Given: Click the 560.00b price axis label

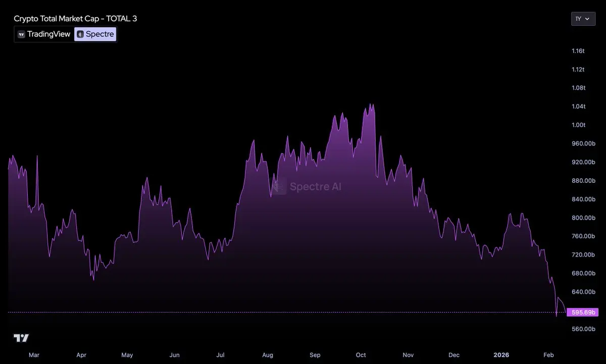Looking at the screenshot, I should pos(583,329).
